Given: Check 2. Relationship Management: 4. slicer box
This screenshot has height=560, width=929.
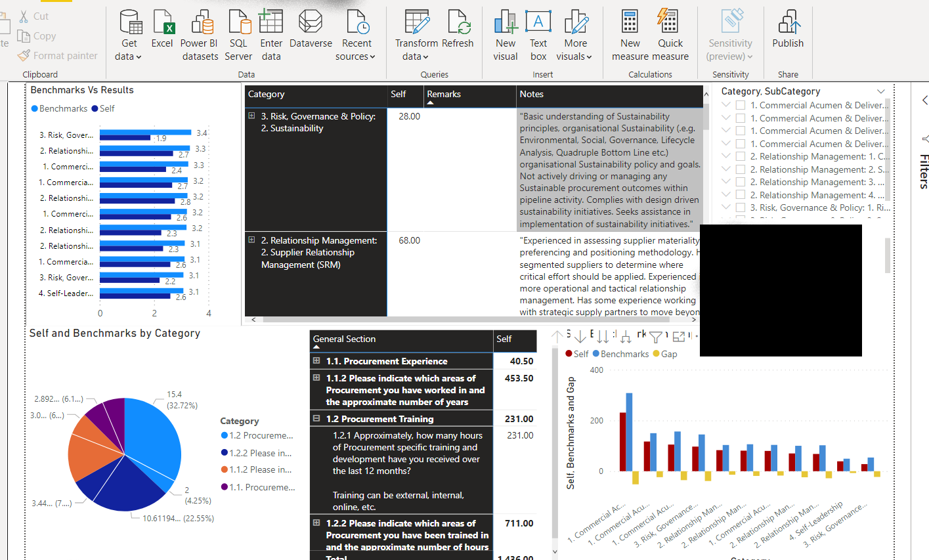Looking at the screenshot, I should coord(741,195).
